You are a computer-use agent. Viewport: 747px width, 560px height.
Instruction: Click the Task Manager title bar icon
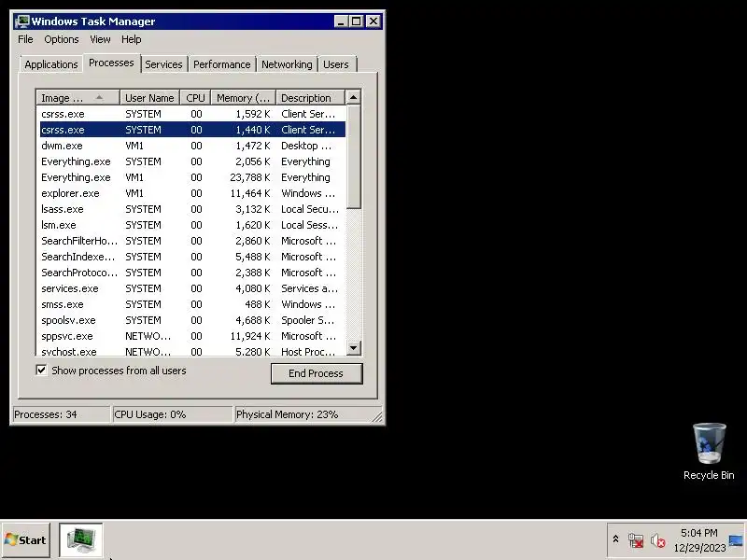pyautogui.click(x=21, y=21)
